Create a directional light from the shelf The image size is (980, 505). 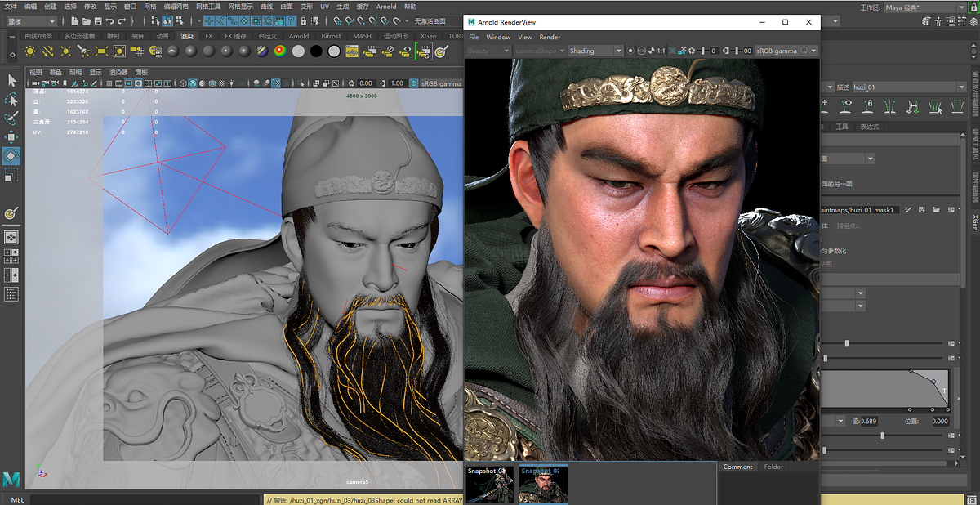[48, 51]
